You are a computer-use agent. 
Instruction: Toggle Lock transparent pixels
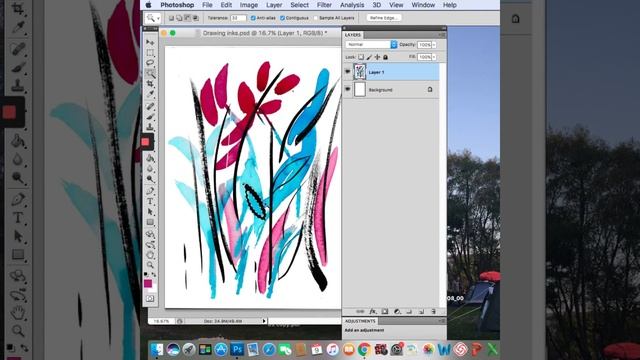(361, 57)
